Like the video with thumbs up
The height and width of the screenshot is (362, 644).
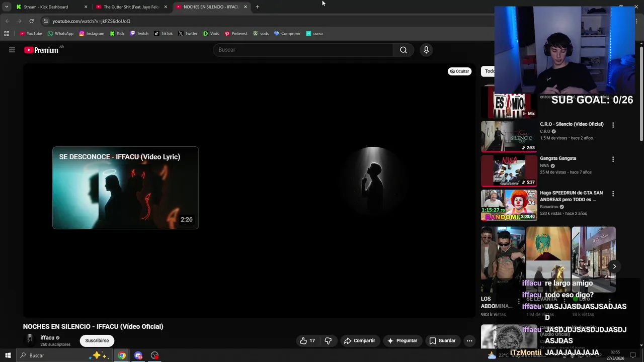(x=307, y=341)
